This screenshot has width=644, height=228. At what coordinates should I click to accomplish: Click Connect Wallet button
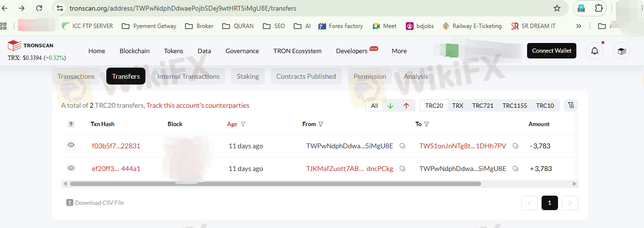pos(552,51)
